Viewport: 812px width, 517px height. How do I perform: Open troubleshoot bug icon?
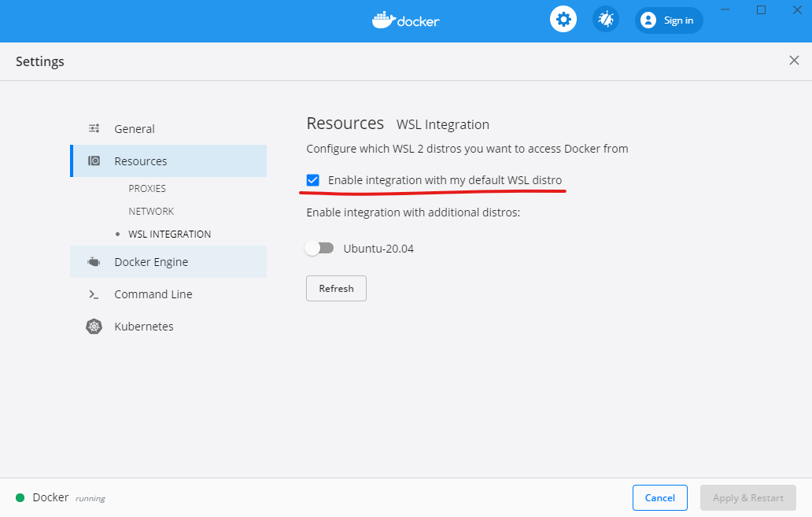pyautogui.click(x=605, y=20)
